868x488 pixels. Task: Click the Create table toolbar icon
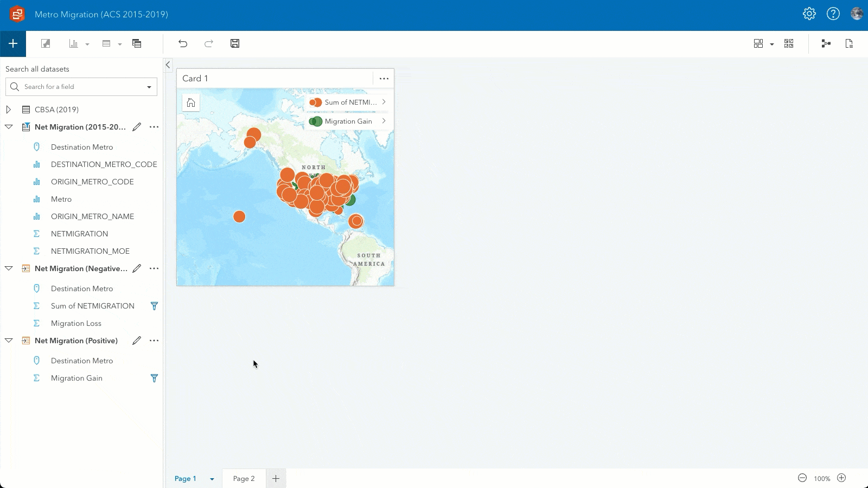[x=106, y=43]
